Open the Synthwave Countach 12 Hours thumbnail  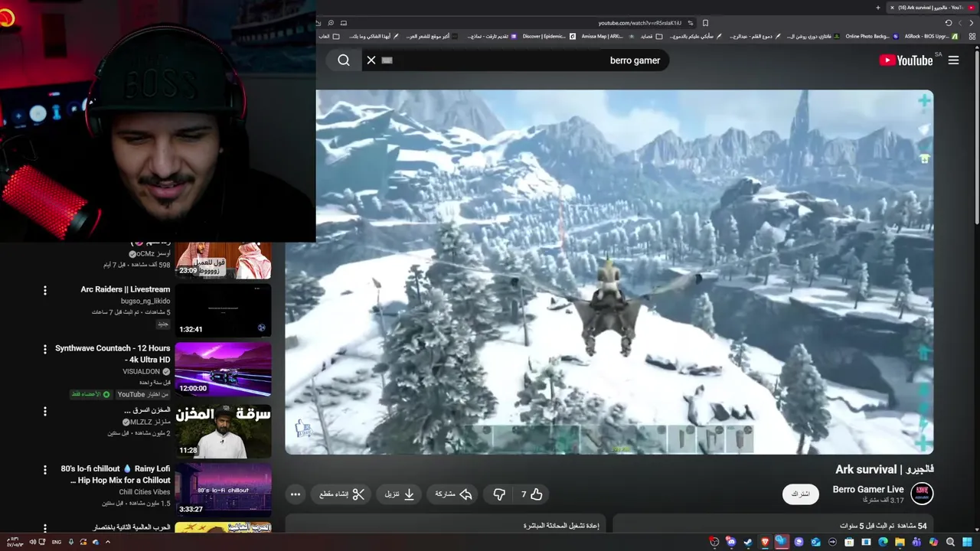click(223, 369)
